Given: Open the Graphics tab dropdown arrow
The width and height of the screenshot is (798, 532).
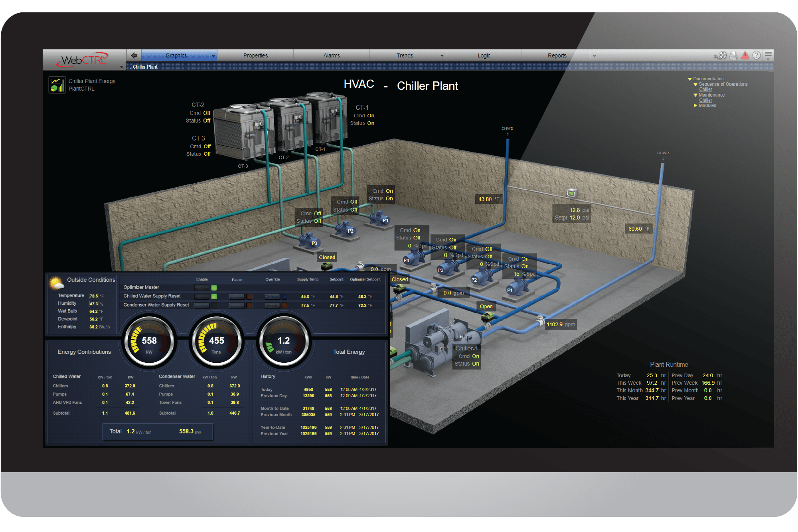Looking at the screenshot, I should [x=213, y=56].
